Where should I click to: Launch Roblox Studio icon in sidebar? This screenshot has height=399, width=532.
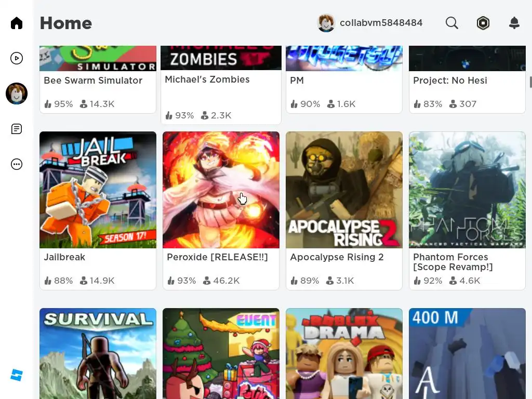pyautogui.click(x=16, y=375)
